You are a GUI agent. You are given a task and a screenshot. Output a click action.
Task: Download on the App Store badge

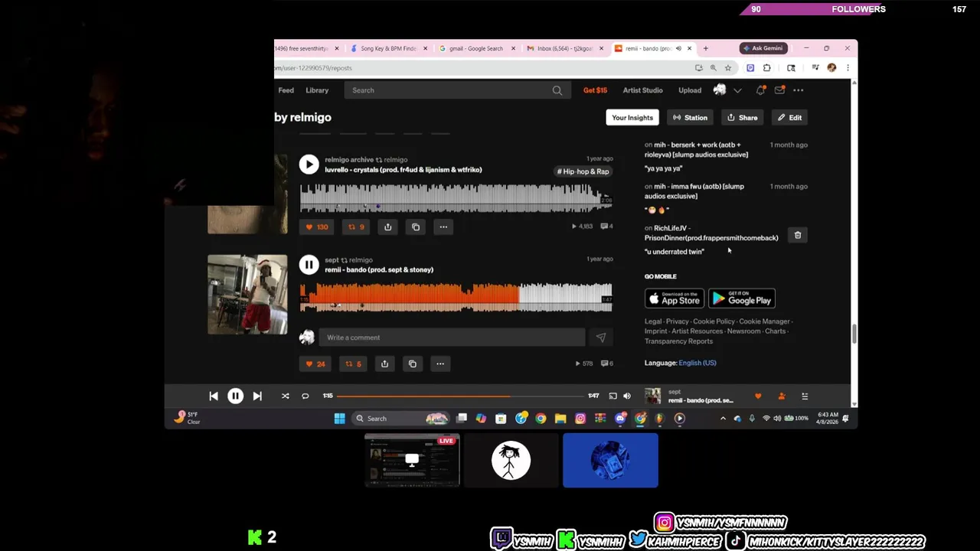673,298
